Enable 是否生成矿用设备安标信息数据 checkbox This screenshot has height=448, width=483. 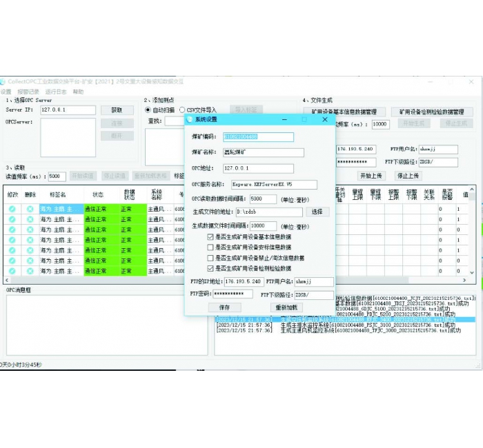pos(211,247)
